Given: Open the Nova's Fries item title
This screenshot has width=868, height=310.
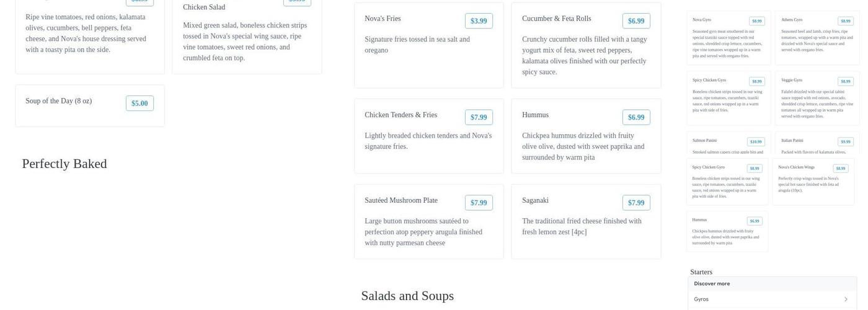Looking at the screenshot, I should click(x=383, y=19).
